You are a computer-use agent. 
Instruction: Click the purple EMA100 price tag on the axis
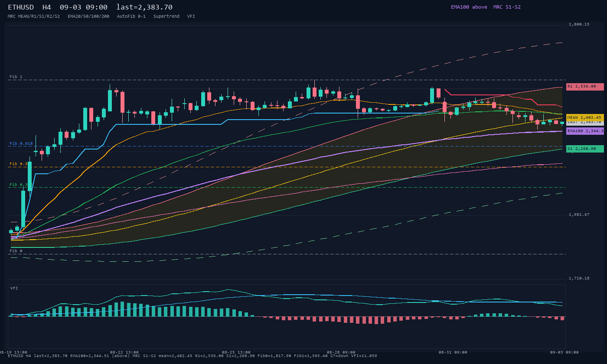tap(585, 131)
